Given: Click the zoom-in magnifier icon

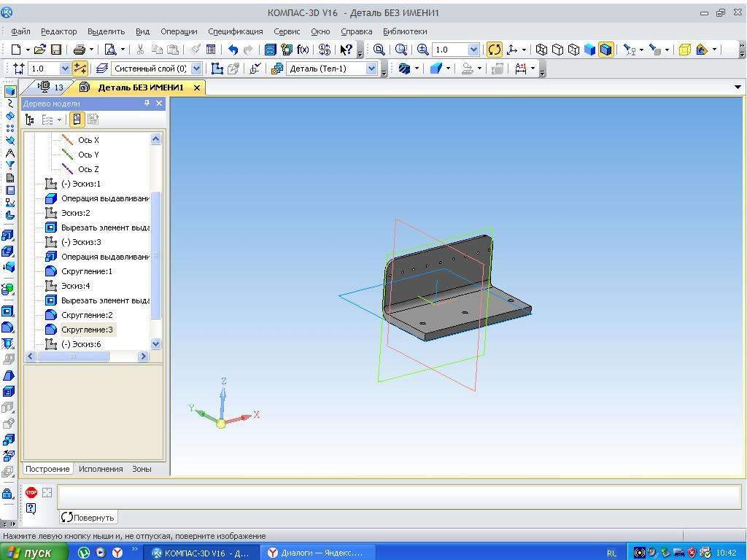Looking at the screenshot, I should pyautogui.click(x=423, y=50).
